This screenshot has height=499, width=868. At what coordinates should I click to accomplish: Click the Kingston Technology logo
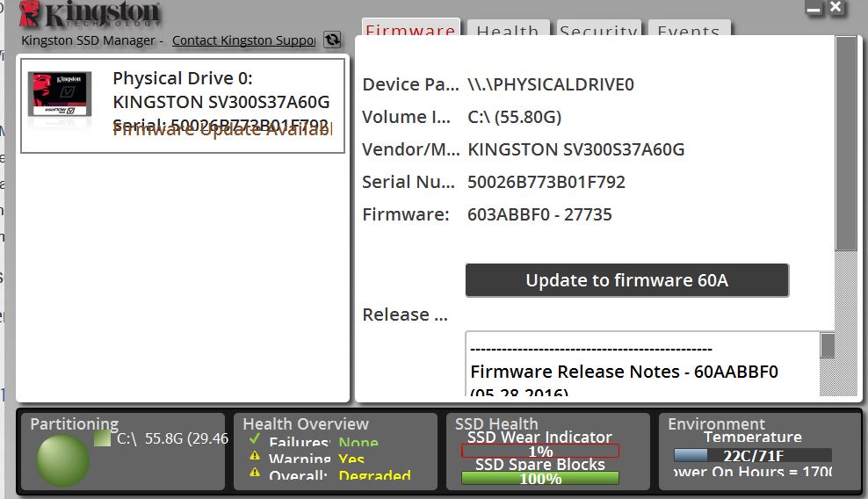click(90, 14)
